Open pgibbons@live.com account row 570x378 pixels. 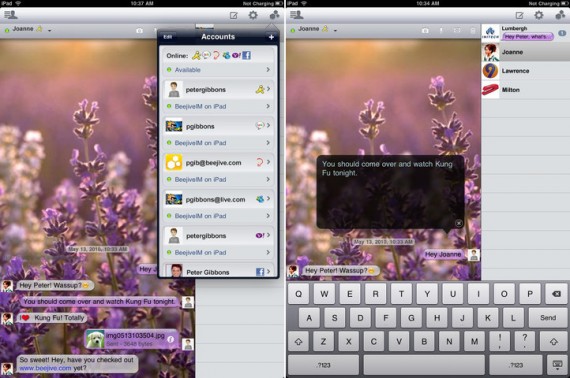coord(218,199)
